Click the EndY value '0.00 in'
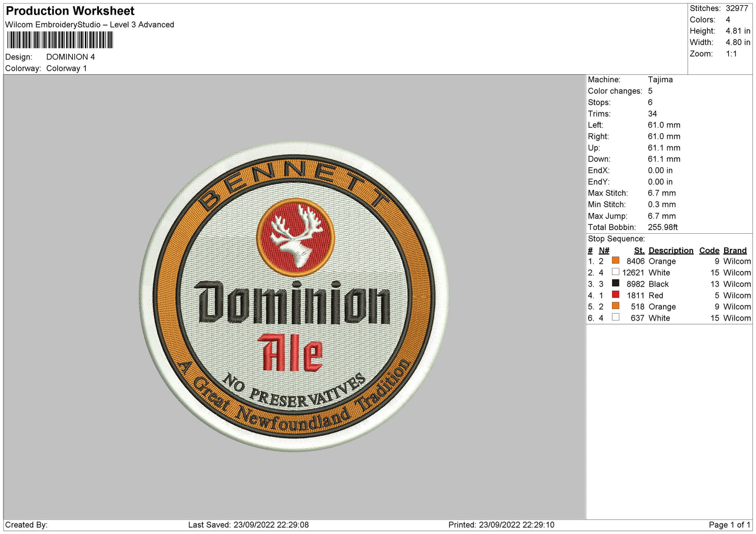 (660, 182)
